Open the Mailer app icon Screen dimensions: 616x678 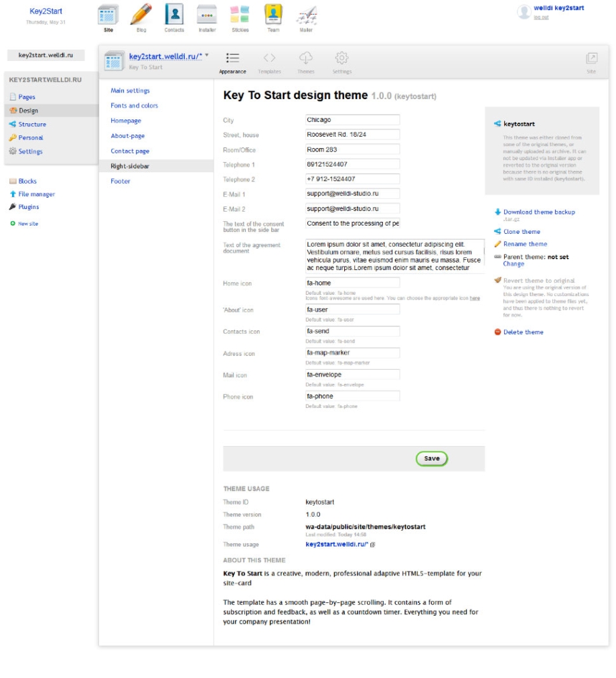pos(306,15)
